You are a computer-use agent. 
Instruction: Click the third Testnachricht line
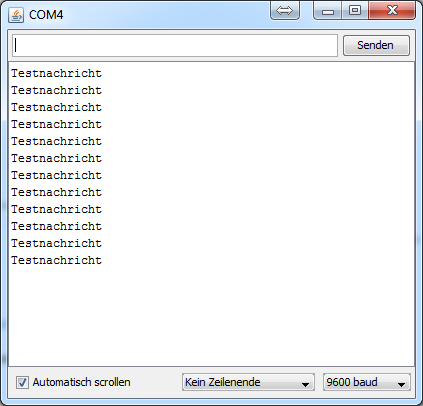click(56, 107)
